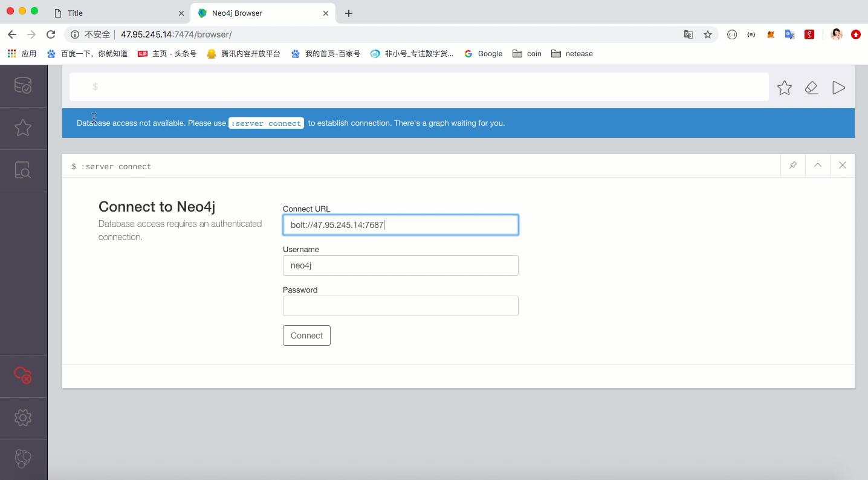Open a new browser tab
The width and height of the screenshot is (868, 480).
pos(349,13)
